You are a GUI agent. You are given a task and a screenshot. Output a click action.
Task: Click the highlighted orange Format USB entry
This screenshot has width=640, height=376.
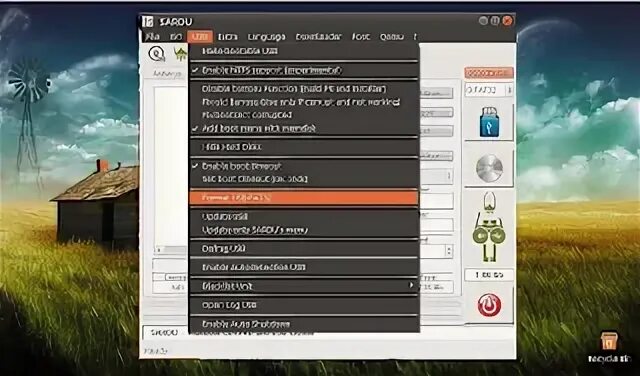click(x=304, y=198)
